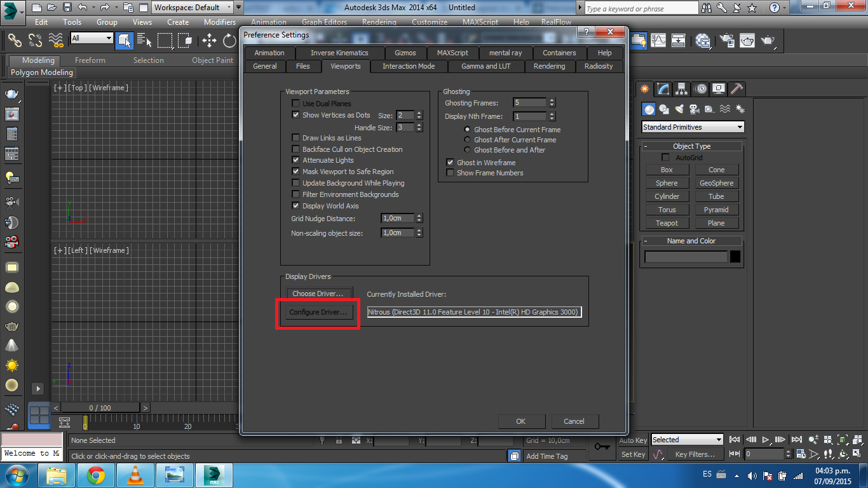Open the Gamma and LUT tab

click(486, 66)
